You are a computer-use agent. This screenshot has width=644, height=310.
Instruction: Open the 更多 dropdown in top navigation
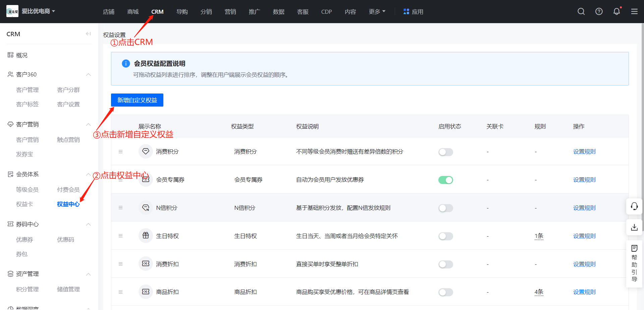tap(377, 11)
